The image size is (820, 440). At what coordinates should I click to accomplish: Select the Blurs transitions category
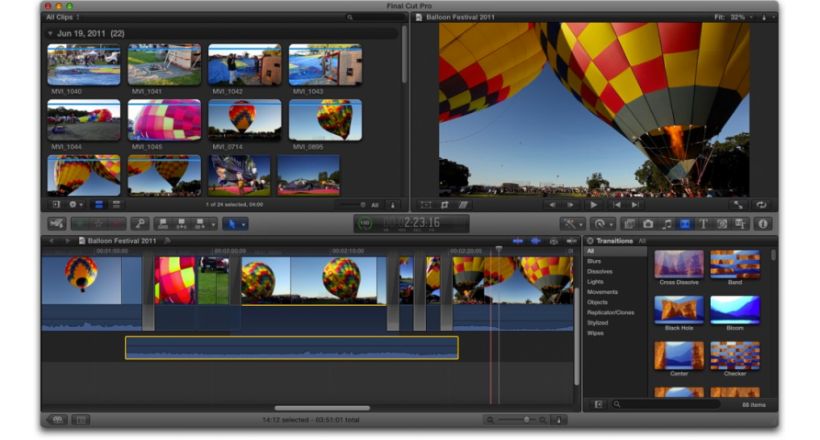[594, 261]
